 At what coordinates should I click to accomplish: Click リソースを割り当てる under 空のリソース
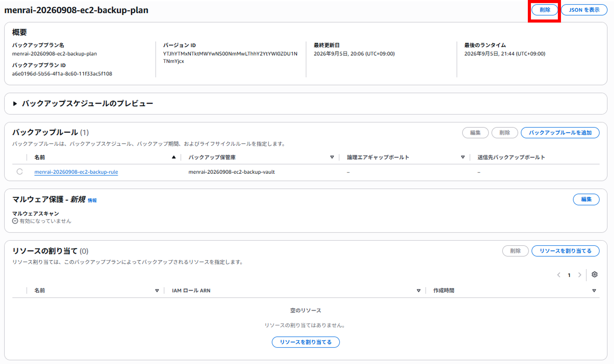click(305, 342)
